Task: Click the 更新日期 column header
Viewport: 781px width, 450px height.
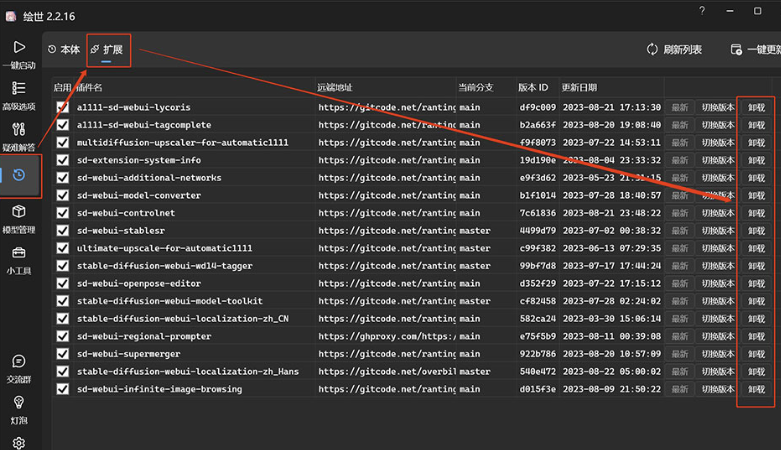Action: coord(579,87)
